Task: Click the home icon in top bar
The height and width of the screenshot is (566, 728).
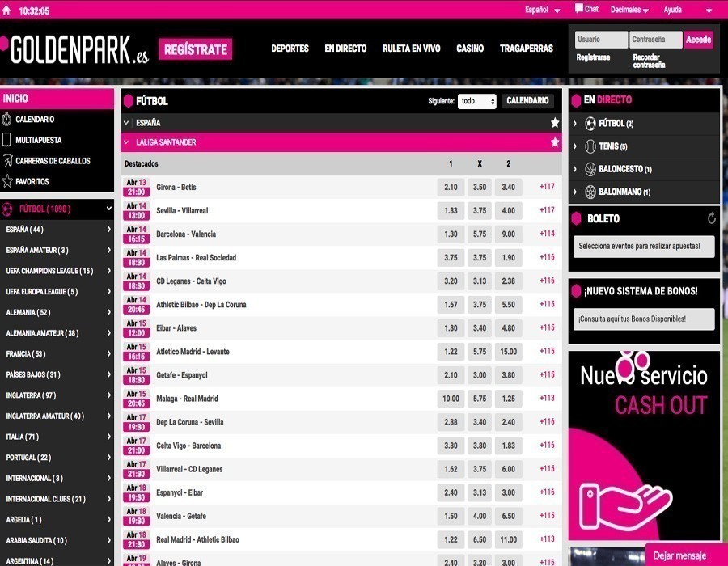Action: pyautogui.click(x=6, y=11)
